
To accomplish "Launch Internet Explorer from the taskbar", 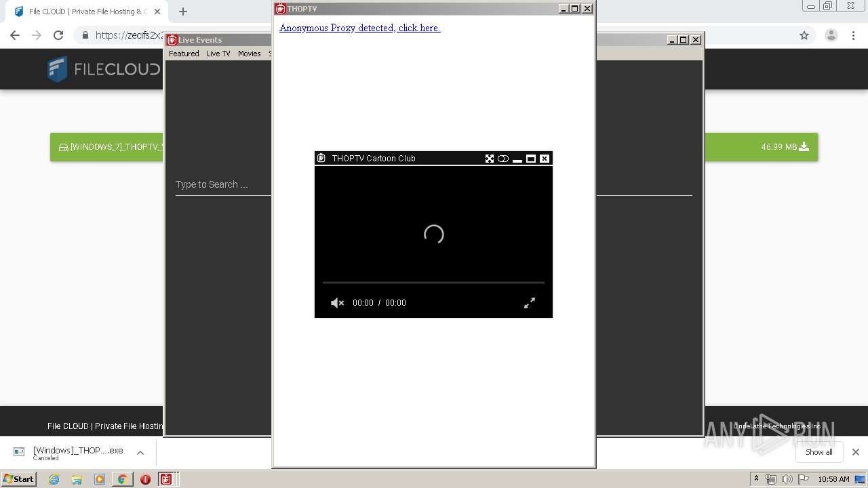I will tap(54, 479).
